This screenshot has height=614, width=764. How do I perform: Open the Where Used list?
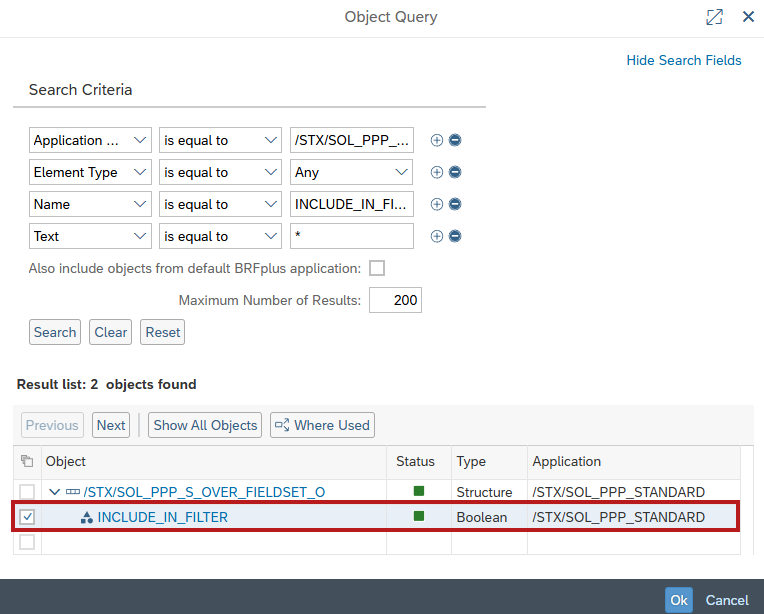[322, 425]
